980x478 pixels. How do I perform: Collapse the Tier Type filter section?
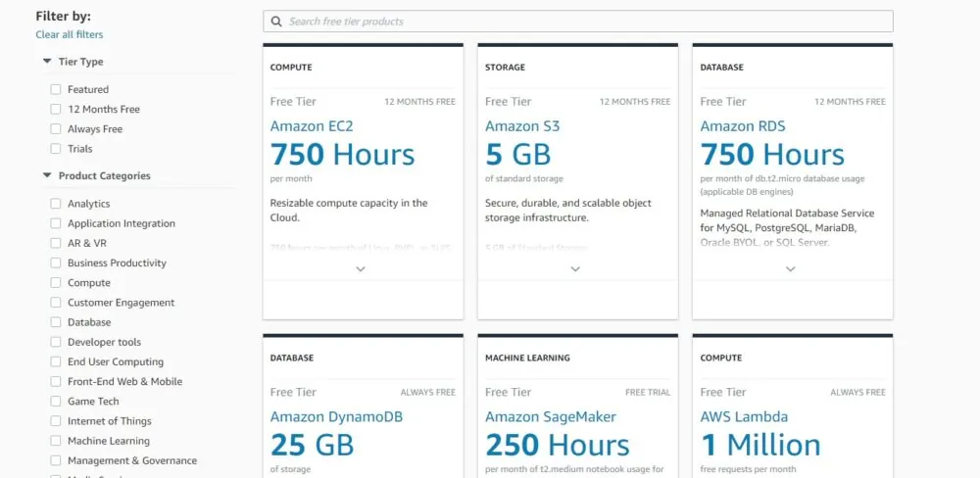point(47,62)
